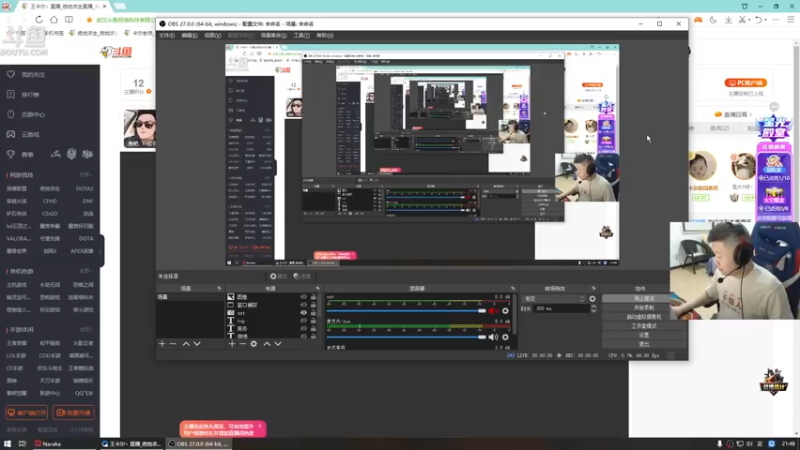Image resolution: width=800 pixels, height=450 pixels.
Task: Move source down in Sources panel
Action: 278,344
